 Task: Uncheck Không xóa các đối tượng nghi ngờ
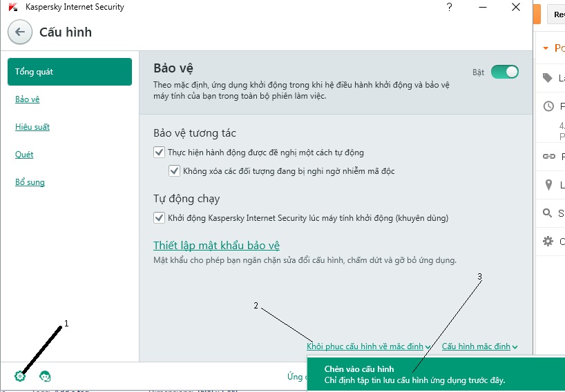[x=174, y=170]
